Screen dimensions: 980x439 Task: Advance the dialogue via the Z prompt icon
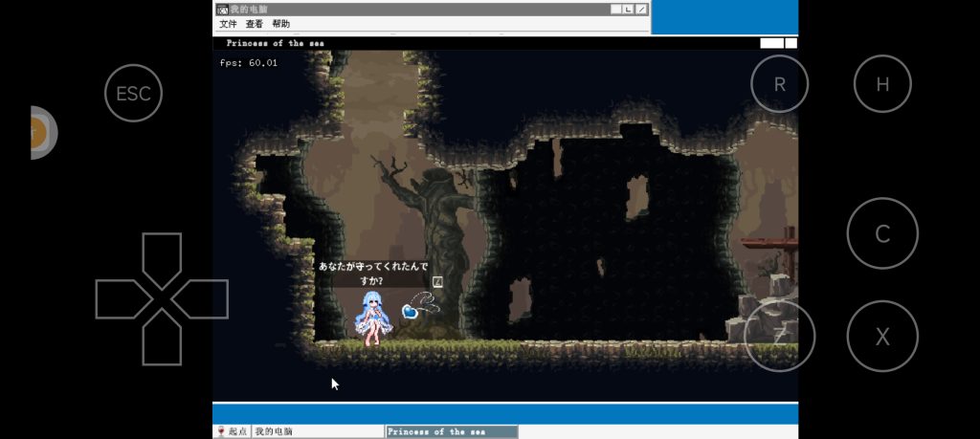pos(437,282)
